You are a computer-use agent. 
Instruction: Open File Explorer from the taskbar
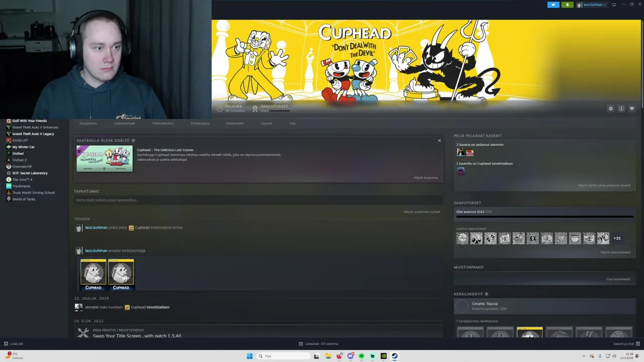click(328, 356)
